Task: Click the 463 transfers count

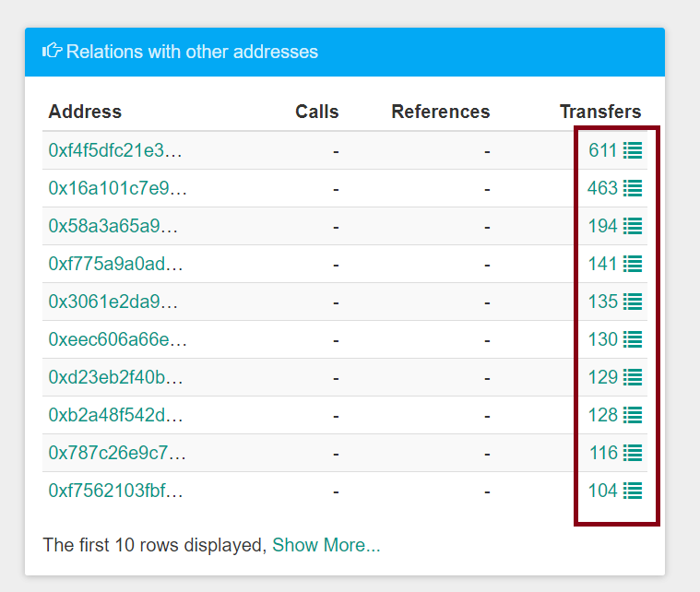Action: pyautogui.click(x=602, y=188)
